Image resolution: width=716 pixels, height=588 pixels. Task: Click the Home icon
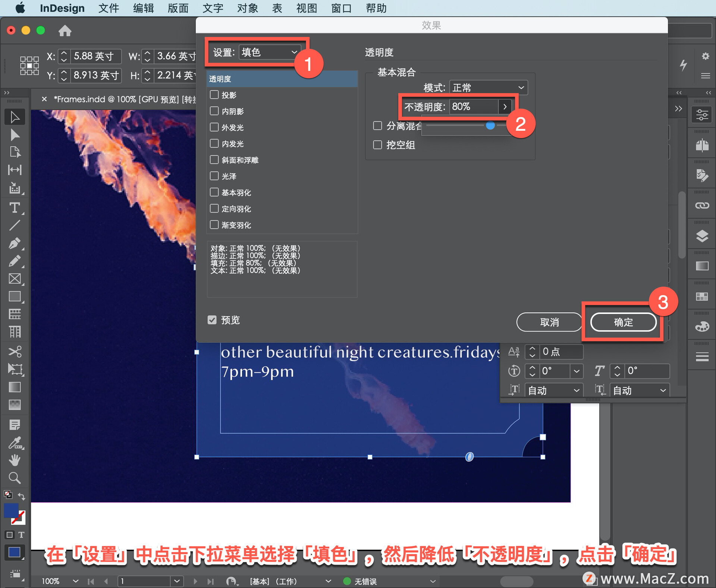coord(65,31)
